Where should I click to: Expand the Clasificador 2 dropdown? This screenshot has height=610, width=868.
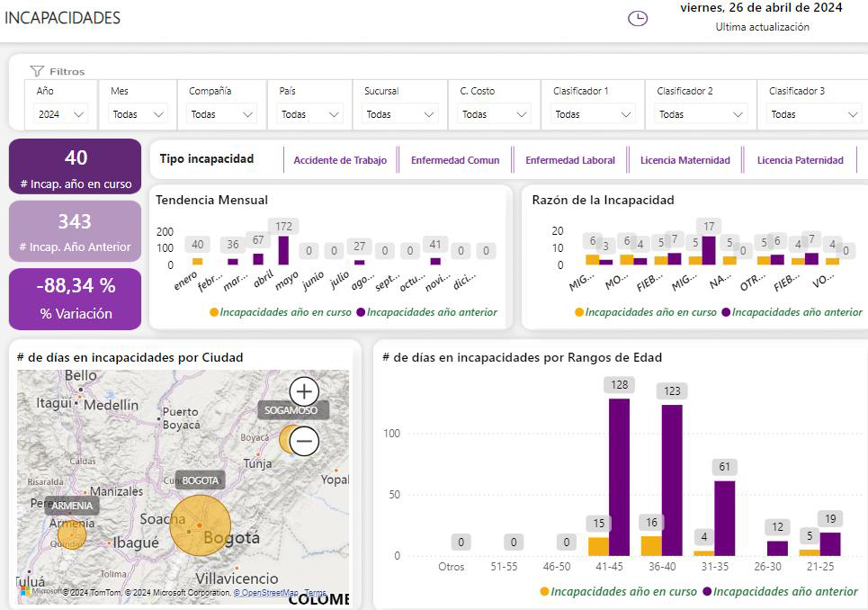coord(701,114)
